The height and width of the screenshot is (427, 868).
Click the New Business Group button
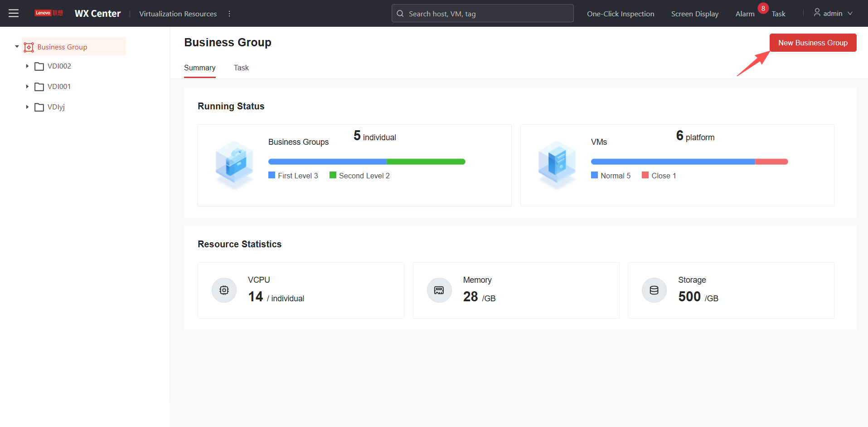tap(813, 43)
